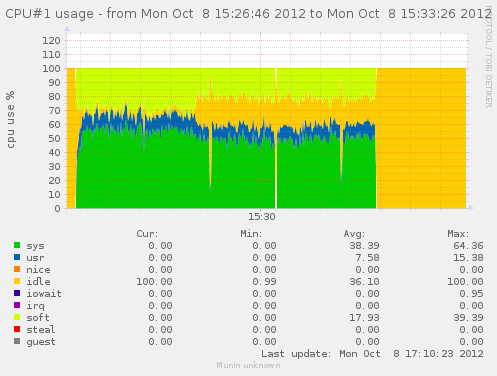Viewport: 497px width, 376px height.
Task: Click the cpu use % axis label
Action: pyautogui.click(x=11, y=119)
